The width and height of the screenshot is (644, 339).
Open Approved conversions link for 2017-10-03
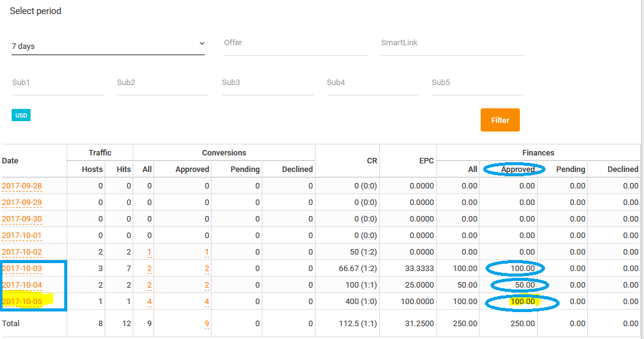pyautogui.click(x=207, y=268)
